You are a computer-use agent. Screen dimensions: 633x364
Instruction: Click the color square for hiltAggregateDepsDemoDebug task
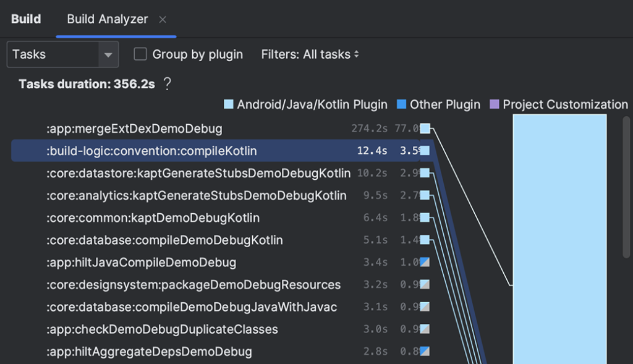425,351
